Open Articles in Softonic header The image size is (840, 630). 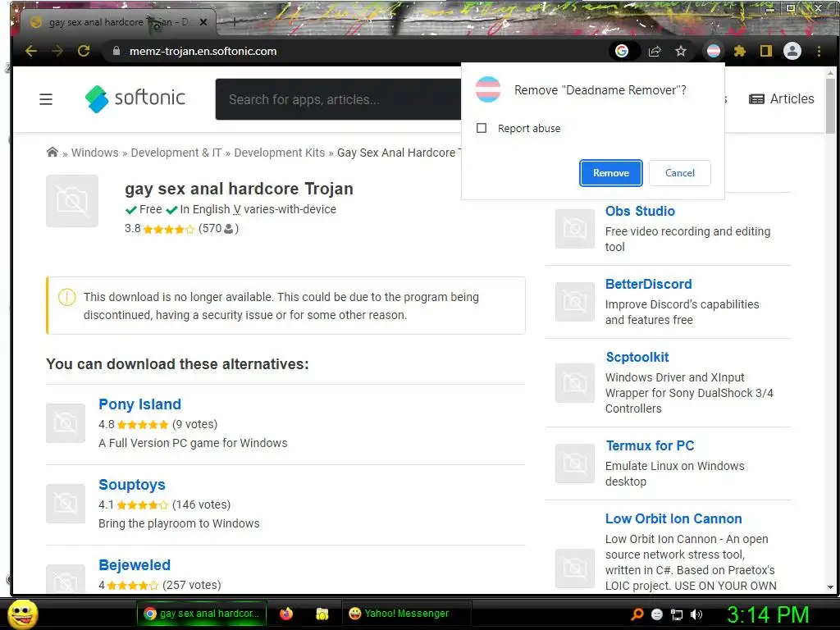[782, 99]
